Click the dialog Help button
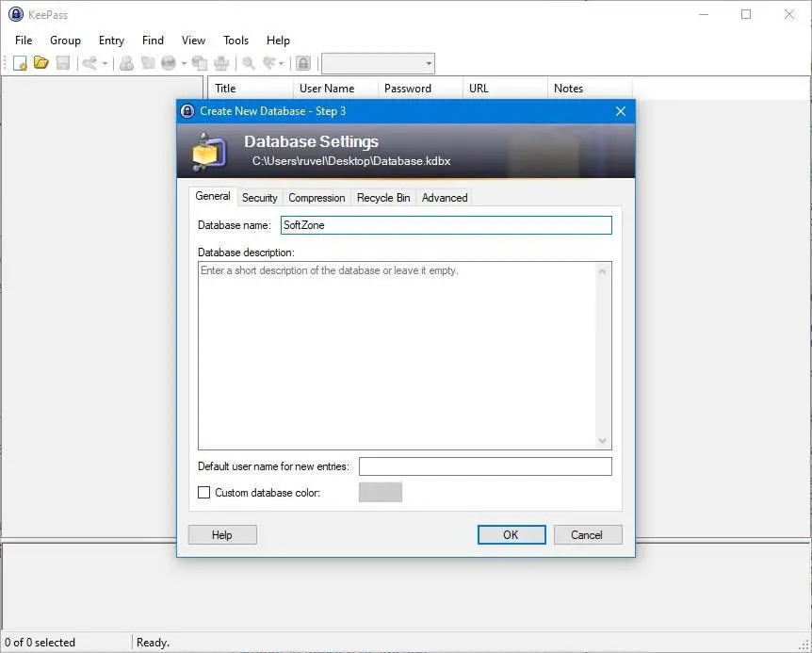Image resolution: width=812 pixels, height=653 pixels. 222,535
